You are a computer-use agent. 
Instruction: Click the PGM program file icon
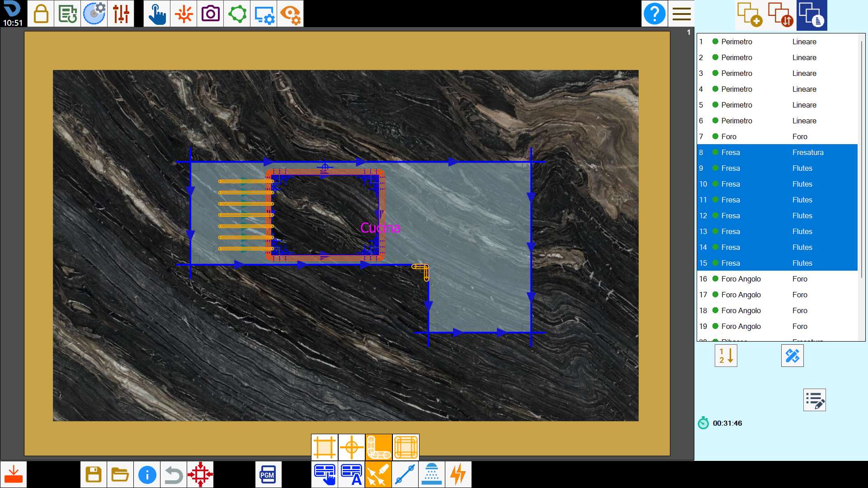click(268, 474)
